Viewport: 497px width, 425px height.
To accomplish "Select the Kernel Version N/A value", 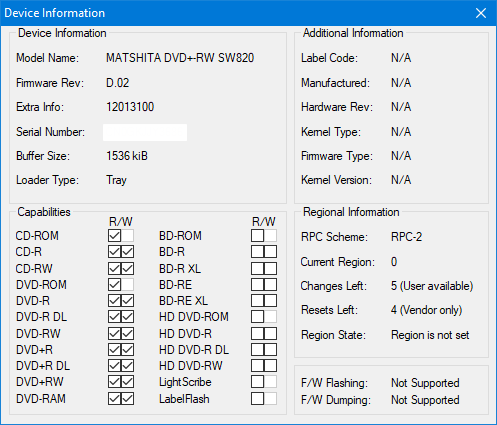I will 401,180.
